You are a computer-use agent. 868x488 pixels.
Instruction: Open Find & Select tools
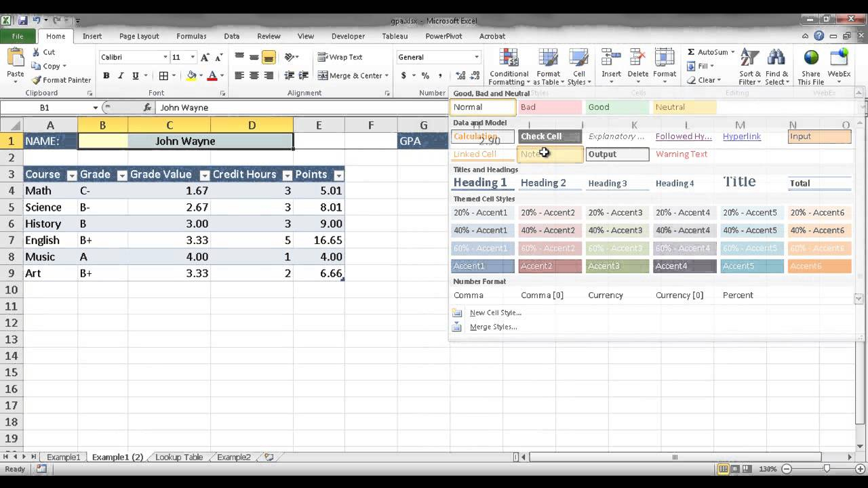(x=777, y=67)
